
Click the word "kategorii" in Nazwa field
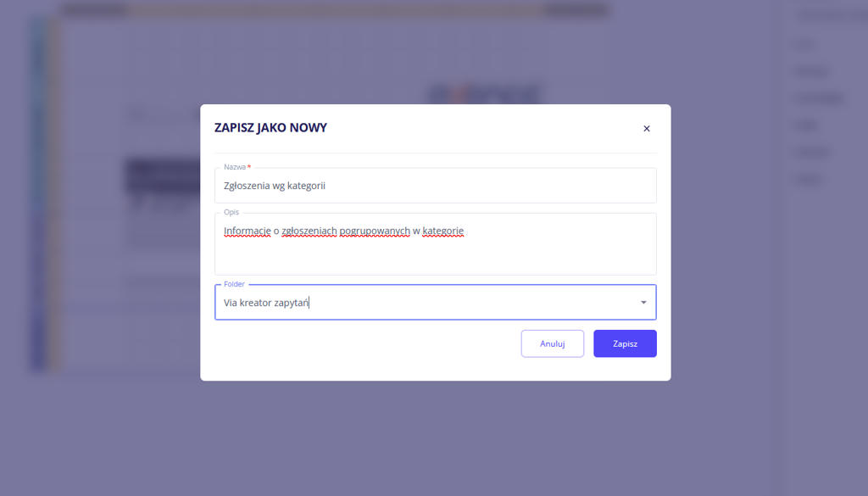307,186
